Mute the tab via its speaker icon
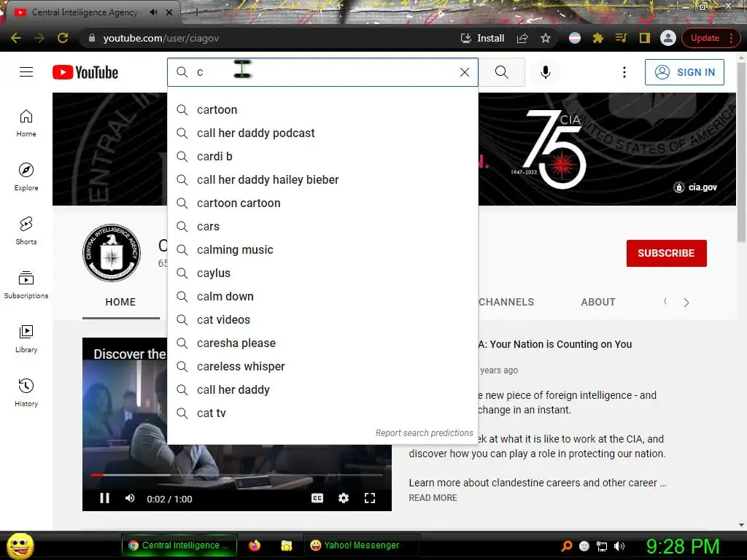 tap(153, 12)
